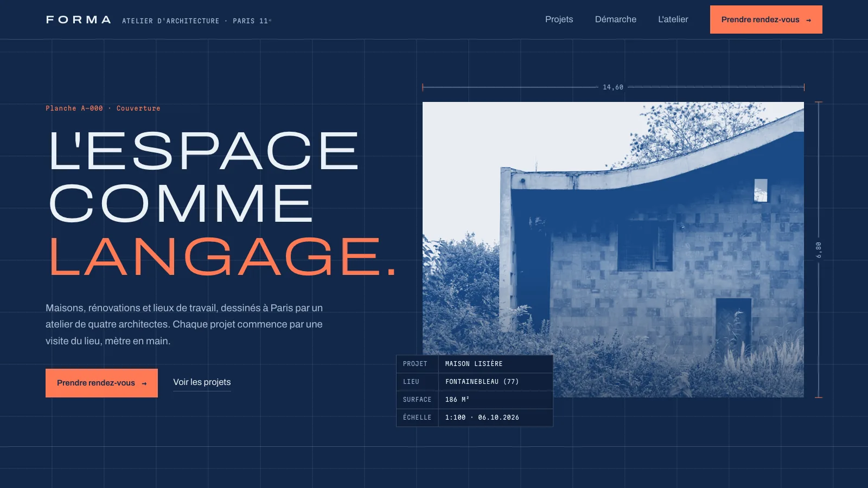The height and width of the screenshot is (488, 868).
Task: Go to the L'atelier page
Action: [673, 20]
